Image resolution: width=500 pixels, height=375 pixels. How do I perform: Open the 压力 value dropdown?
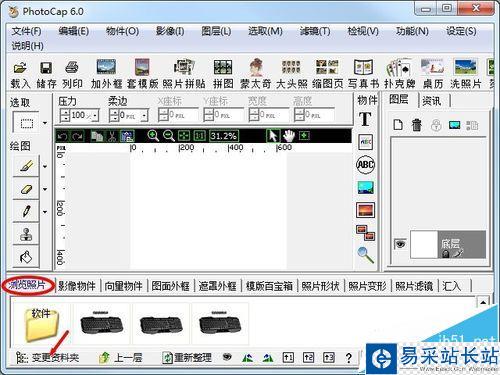tap(95, 116)
